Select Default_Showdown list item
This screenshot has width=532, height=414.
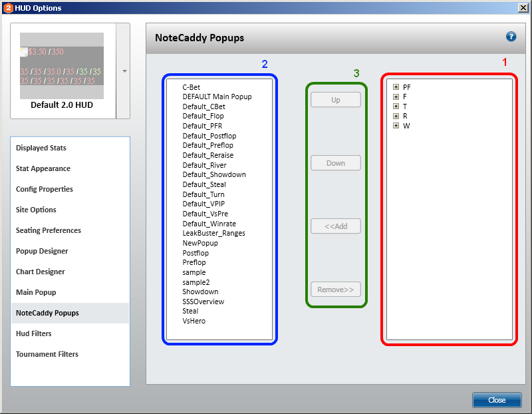point(214,174)
